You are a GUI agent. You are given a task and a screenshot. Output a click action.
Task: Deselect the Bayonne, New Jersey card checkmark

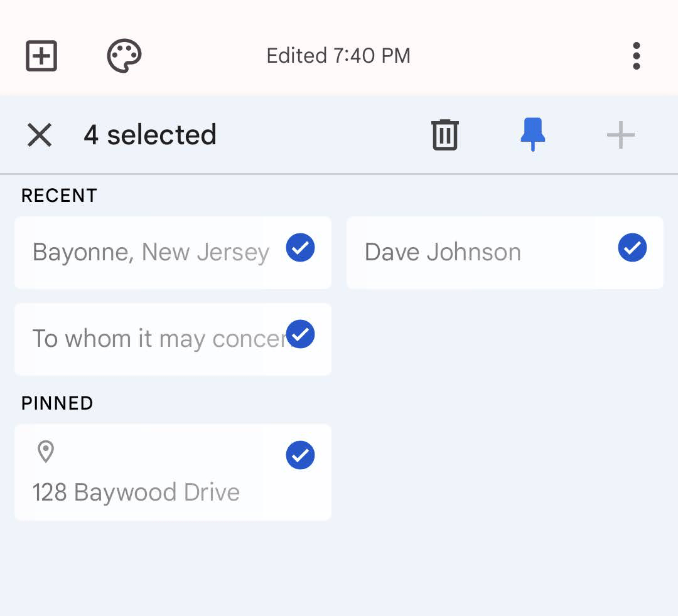[x=300, y=248]
